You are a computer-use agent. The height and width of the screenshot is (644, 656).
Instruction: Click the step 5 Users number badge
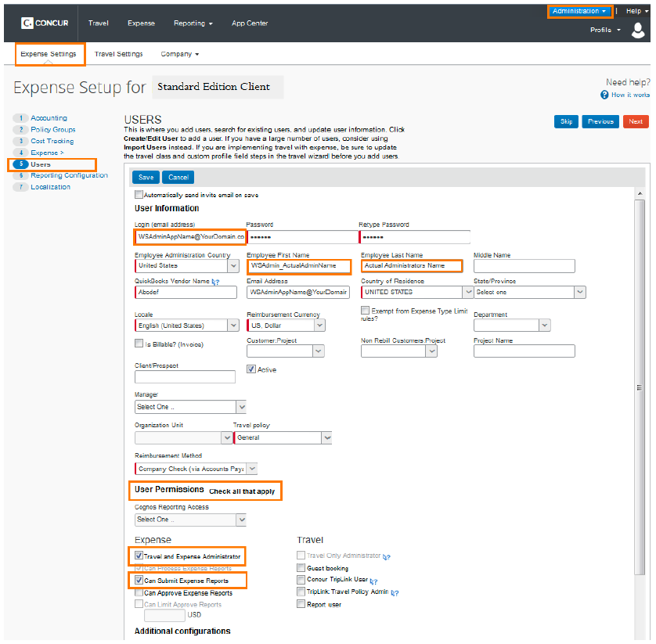(21, 164)
